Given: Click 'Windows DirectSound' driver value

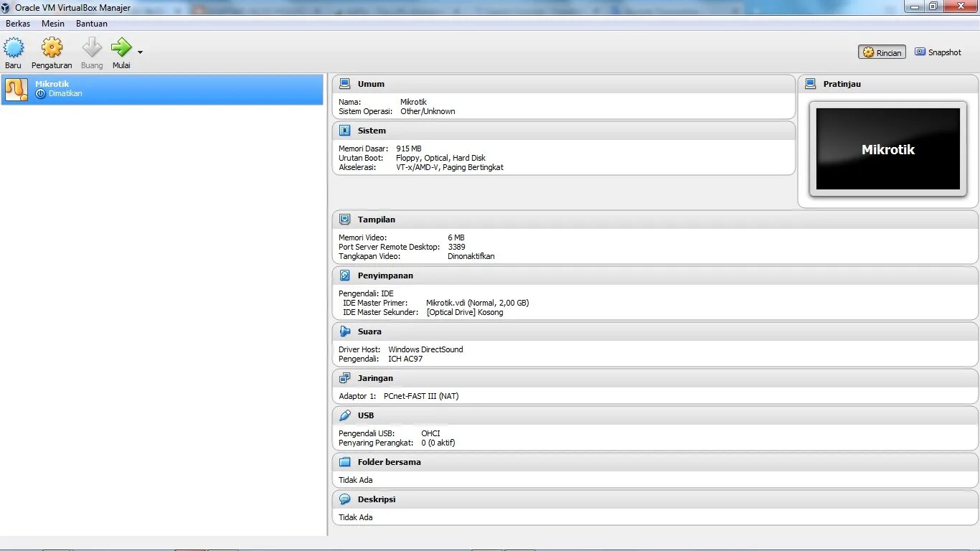Looking at the screenshot, I should tap(425, 349).
